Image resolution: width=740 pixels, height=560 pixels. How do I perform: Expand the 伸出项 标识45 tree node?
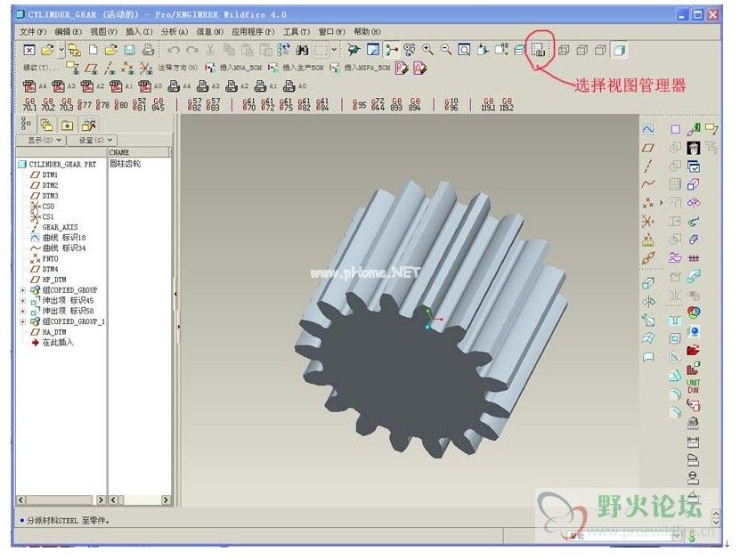coord(22,301)
